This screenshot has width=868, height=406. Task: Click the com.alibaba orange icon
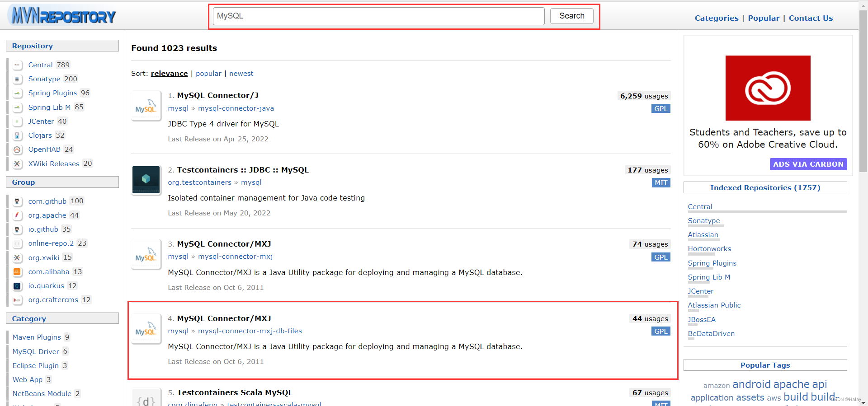[17, 272]
